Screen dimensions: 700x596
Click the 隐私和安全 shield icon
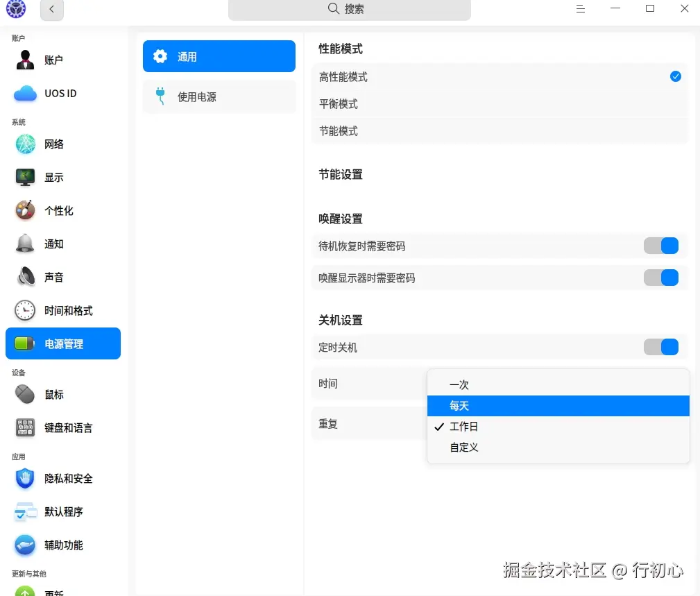pyautogui.click(x=25, y=479)
